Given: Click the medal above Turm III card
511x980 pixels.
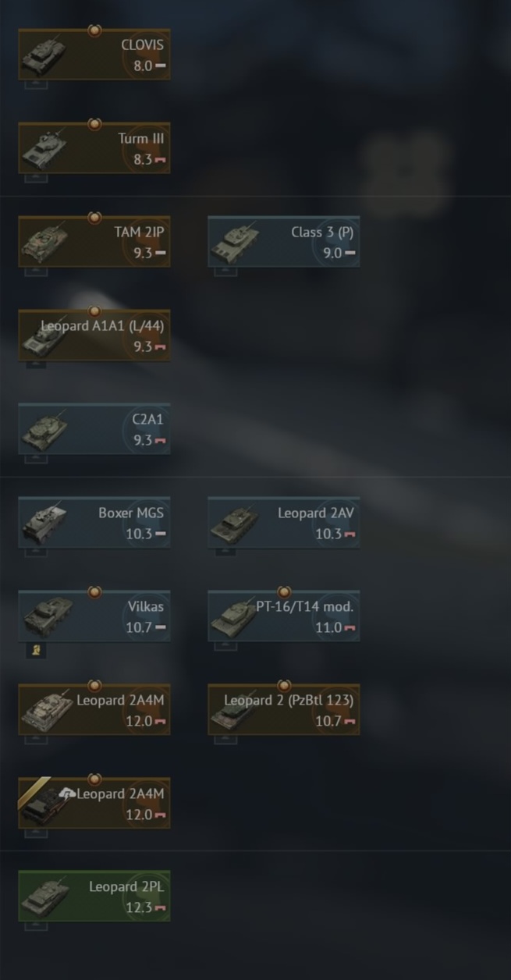Looking at the screenshot, I should (94, 124).
